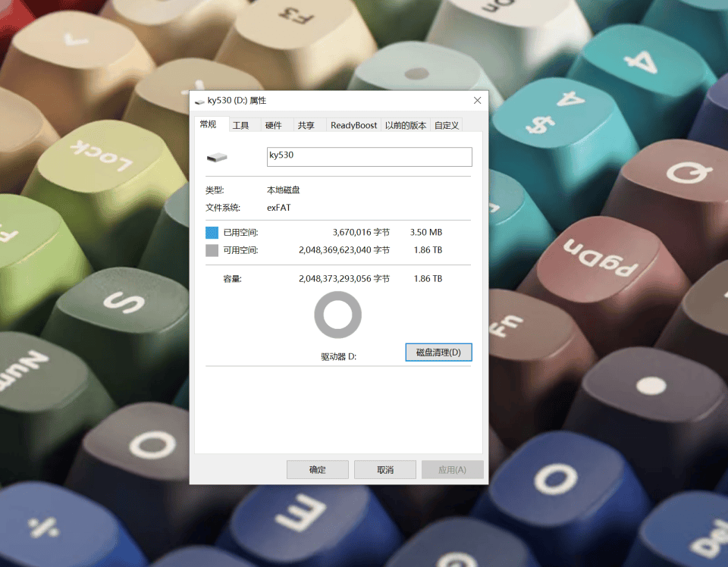Click the 驱动器 D: label below the chart
The width and height of the screenshot is (728, 567).
click(338, 356)
